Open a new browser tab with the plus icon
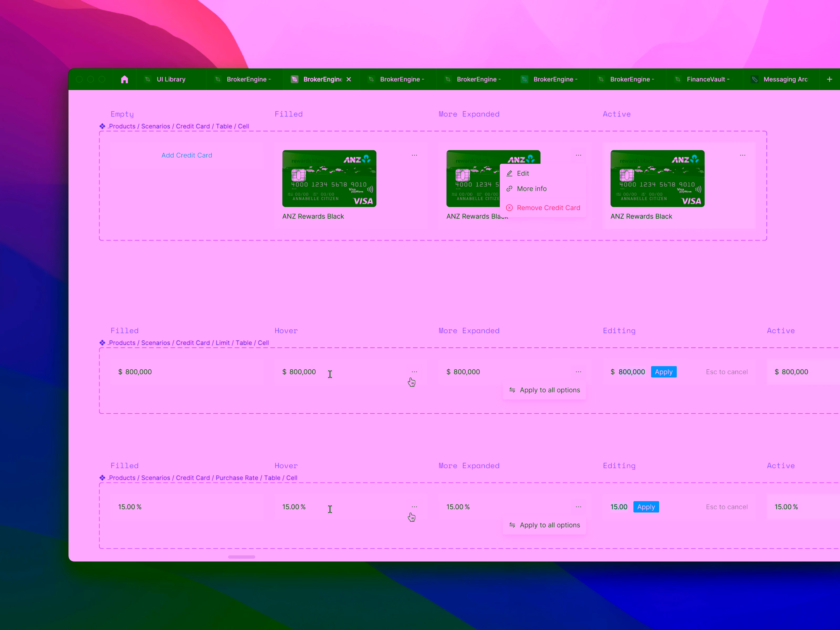840x630 pixels. pyautogui.click(x=829, y=79)
